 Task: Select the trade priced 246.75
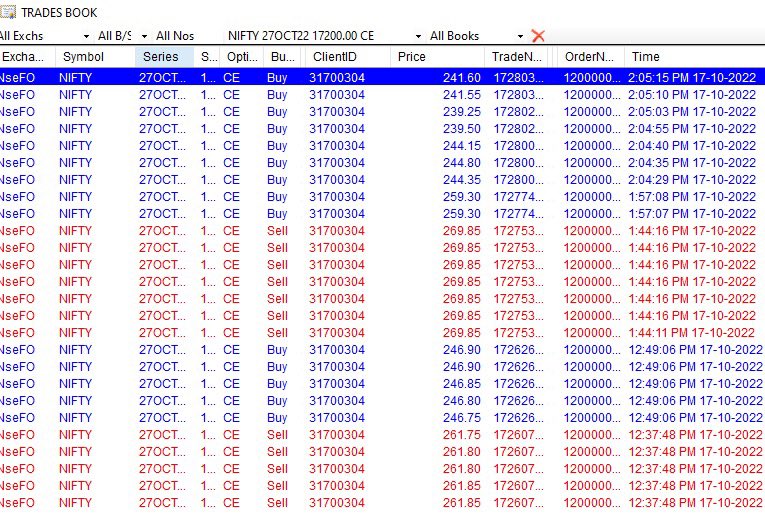tap(382, 418)
